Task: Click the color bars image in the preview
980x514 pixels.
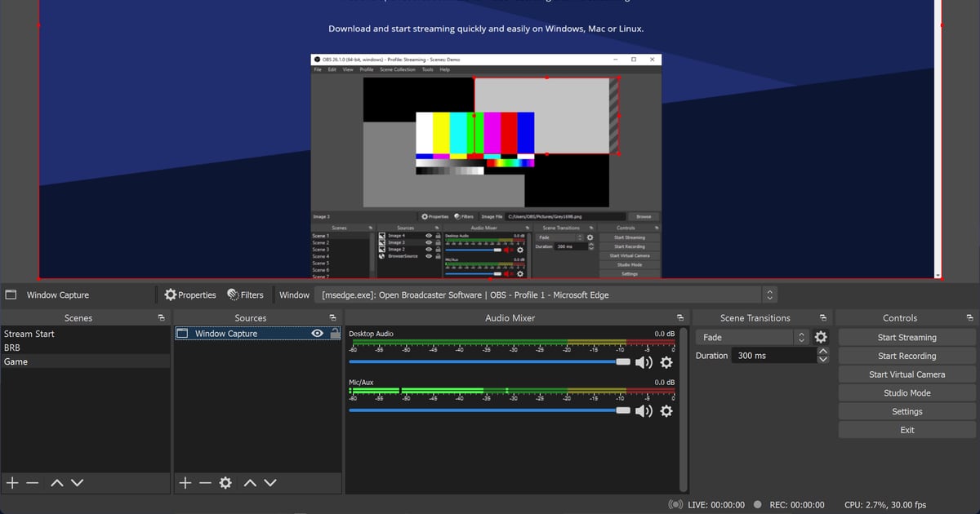Action: pos(475,143)
